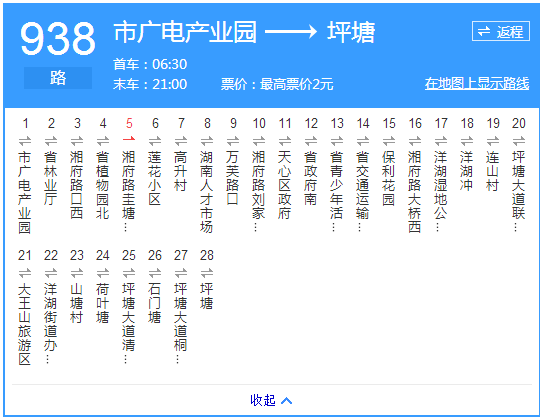Select stop name 省政府南
The width and height of the screenshot is (540, 417).
point(311,178)
